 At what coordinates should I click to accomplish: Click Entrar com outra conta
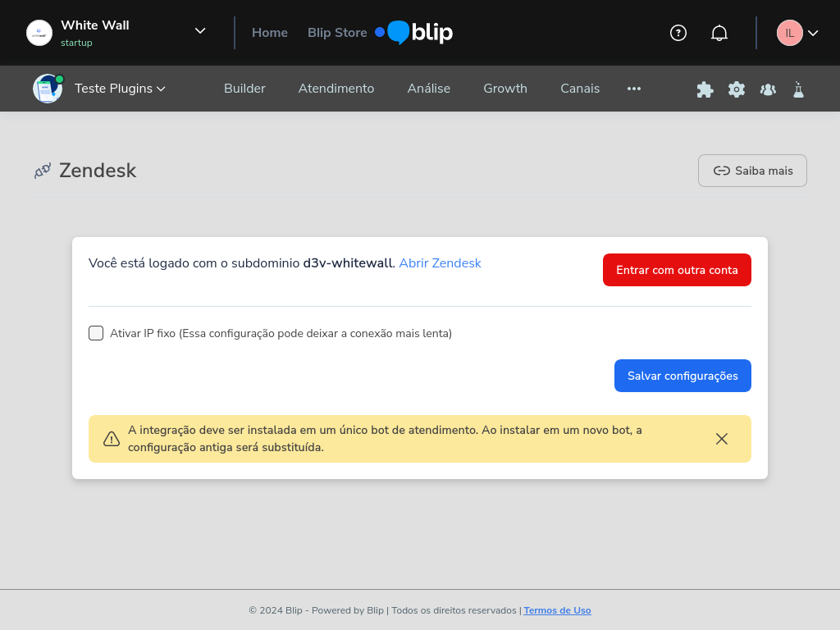(x=677, y=269)
